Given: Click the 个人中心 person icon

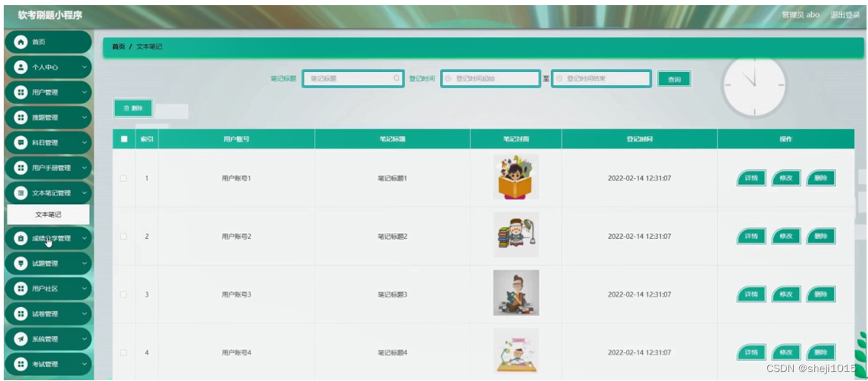Looking at the screenshot, I should coord(21,67).
